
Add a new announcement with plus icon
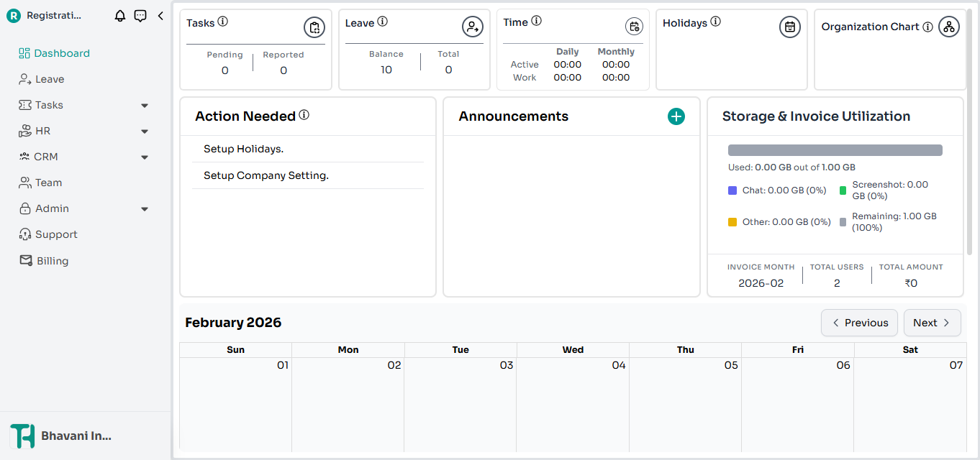[676, 116]
